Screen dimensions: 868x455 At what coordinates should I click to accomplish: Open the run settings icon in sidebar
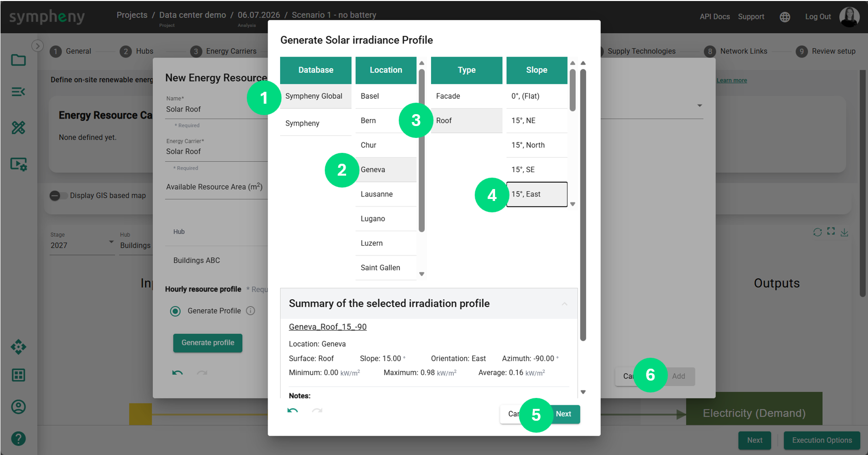coord(18,164)
